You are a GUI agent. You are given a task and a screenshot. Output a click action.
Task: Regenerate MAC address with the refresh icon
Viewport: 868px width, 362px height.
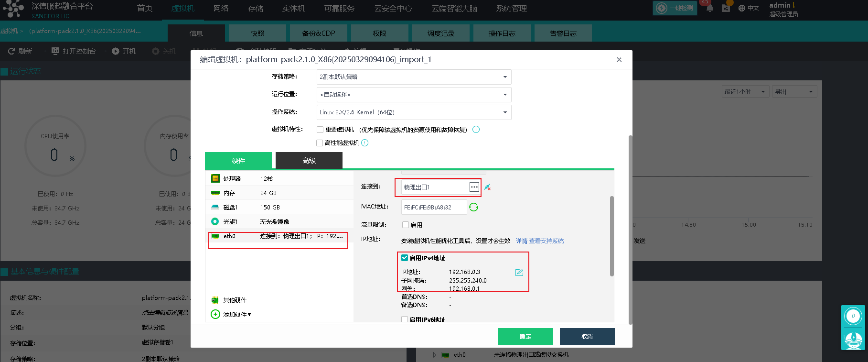473,207
